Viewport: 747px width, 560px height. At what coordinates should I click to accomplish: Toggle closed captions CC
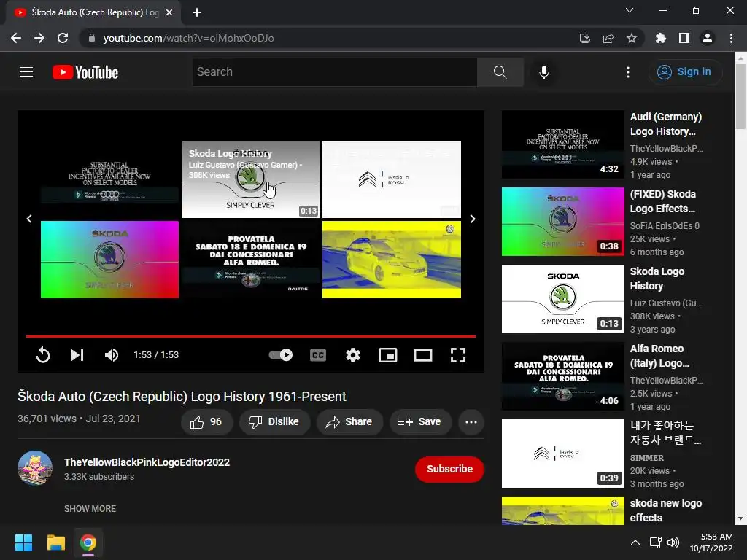tap(318, 355)
